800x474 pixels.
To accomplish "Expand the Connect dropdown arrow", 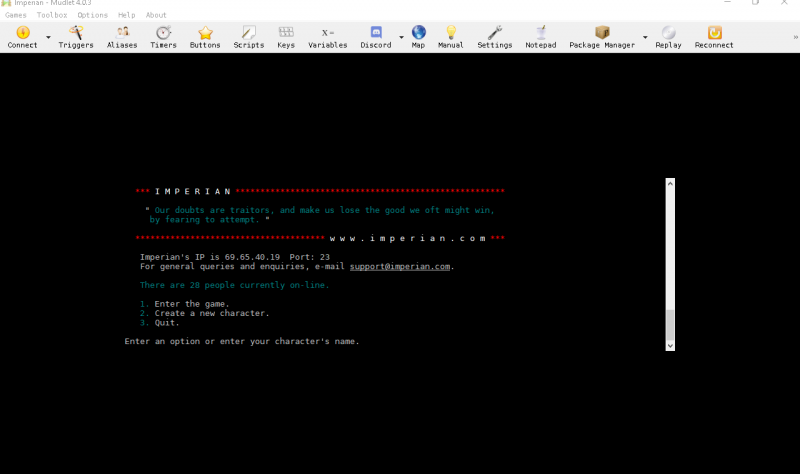I will coord(48,37).
